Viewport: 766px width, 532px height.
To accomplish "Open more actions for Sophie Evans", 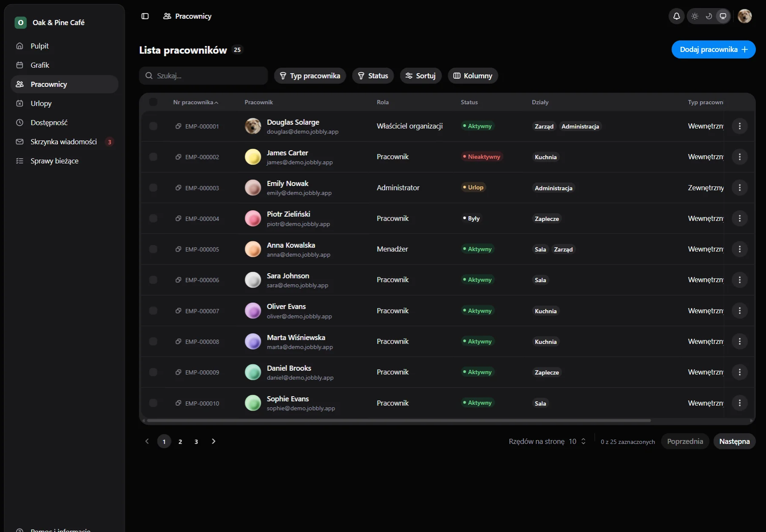I will [x=740, y=403].
